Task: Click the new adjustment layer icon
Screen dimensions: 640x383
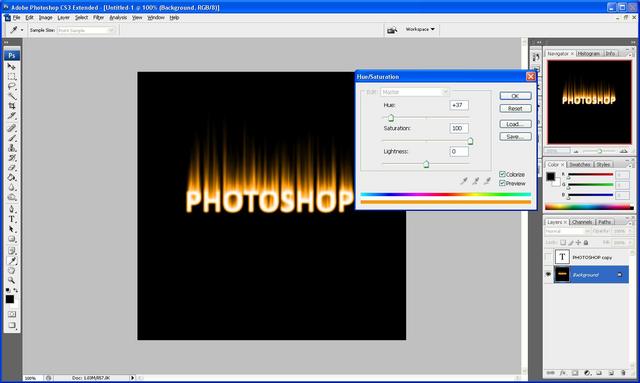Action: point(587,373)
